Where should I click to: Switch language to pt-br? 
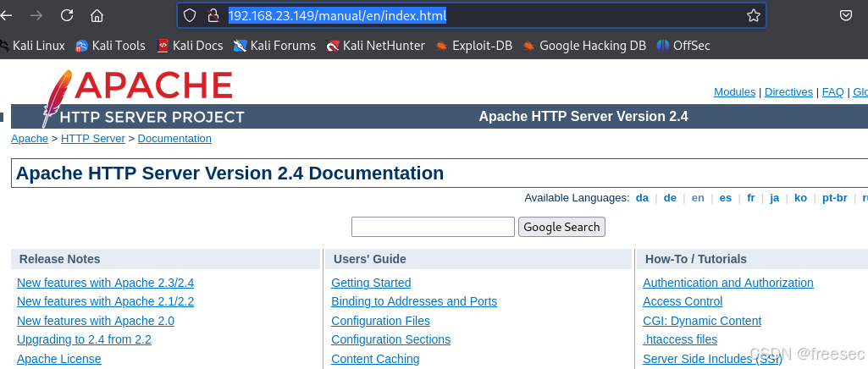coord(834,197)
